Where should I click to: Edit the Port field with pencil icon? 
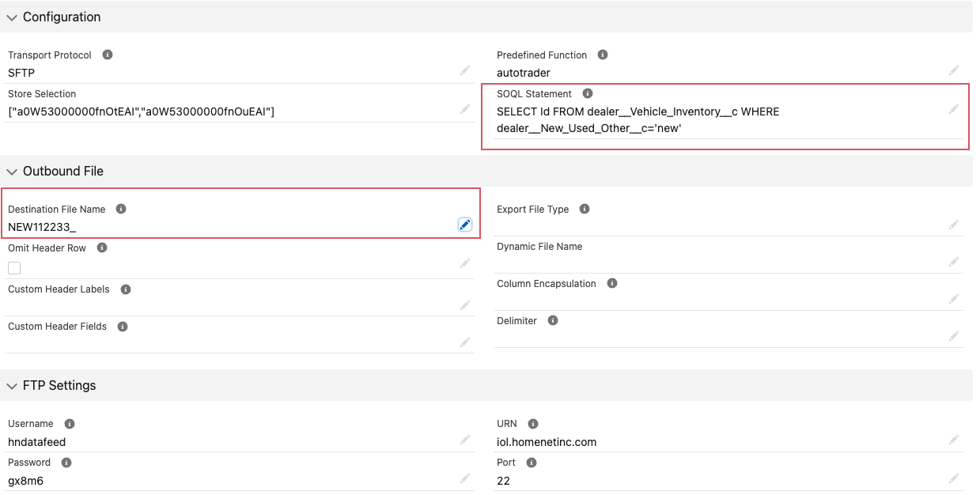click(954, 478)
